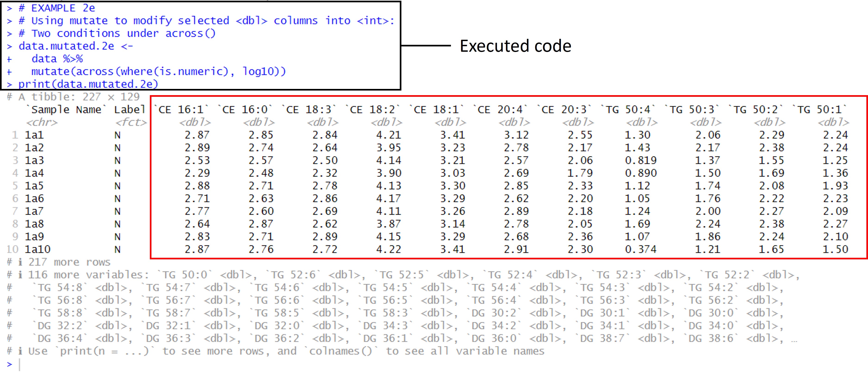Screen dimensions: 868x373
Task: Click the 'TG 50:3' column header
Action: (x=692, y=110)
